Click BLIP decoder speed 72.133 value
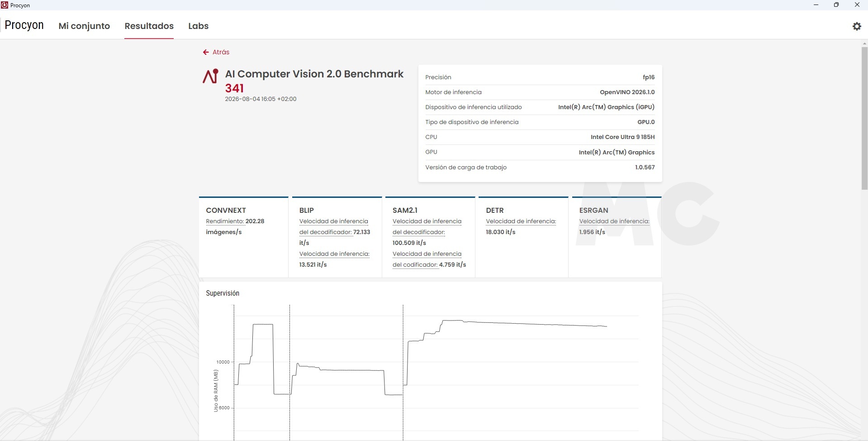 pyautogui.click(x=361, y=232)
